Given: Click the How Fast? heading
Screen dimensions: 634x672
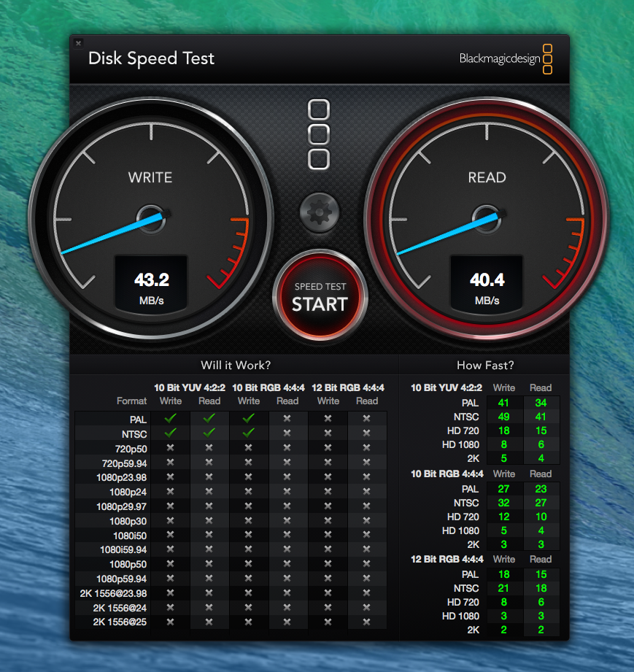Looking at the screenshot, I should click(485, 365).
